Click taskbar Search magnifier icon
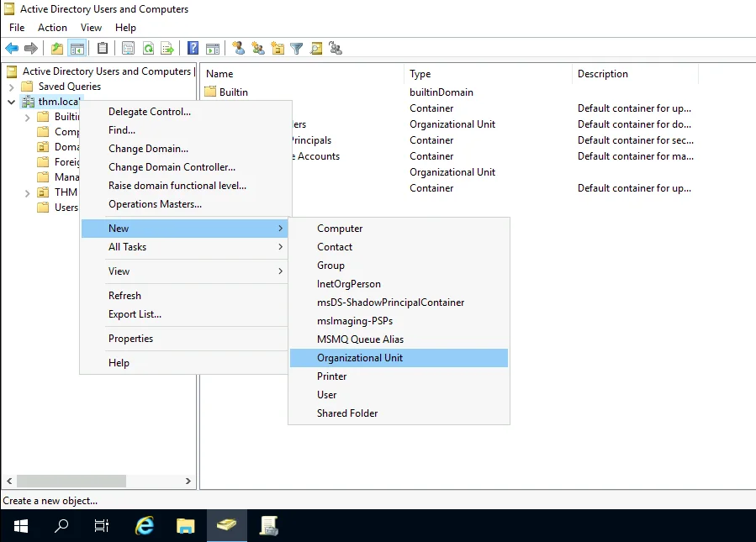This screenshot has height=542, width=756. [x=61, y=526]
